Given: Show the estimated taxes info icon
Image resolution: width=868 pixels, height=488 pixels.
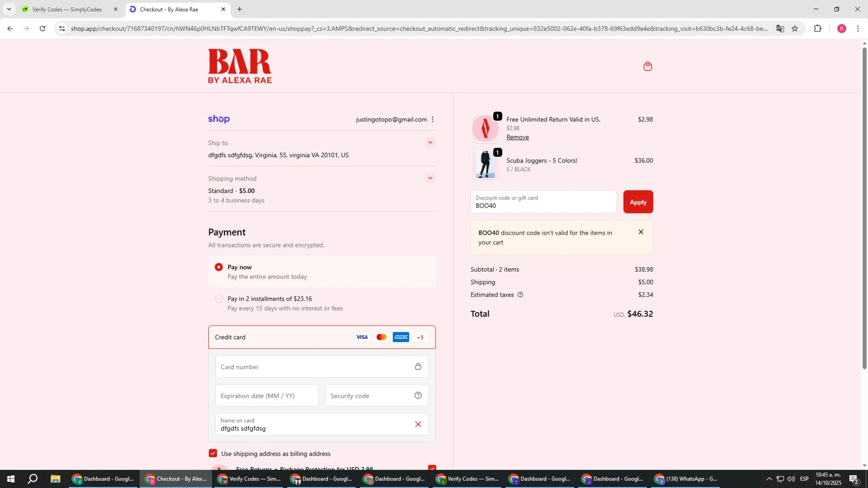Looking at the screenshot, I should [520, 295].
